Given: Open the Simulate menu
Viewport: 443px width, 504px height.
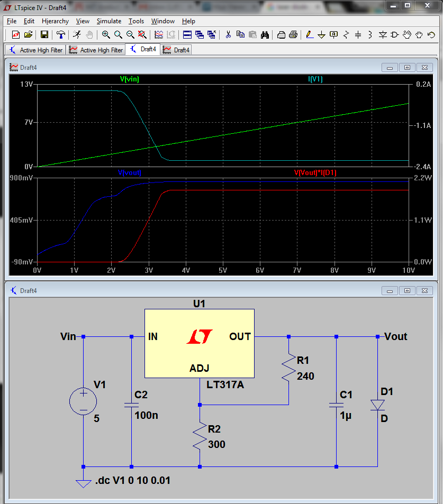Looking at the screenshot, I should click(x=109, y=21).
